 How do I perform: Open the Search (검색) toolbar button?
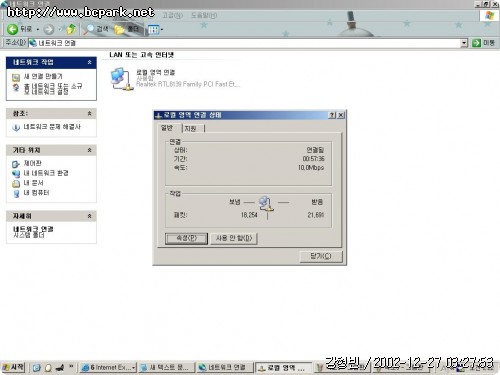96,29
